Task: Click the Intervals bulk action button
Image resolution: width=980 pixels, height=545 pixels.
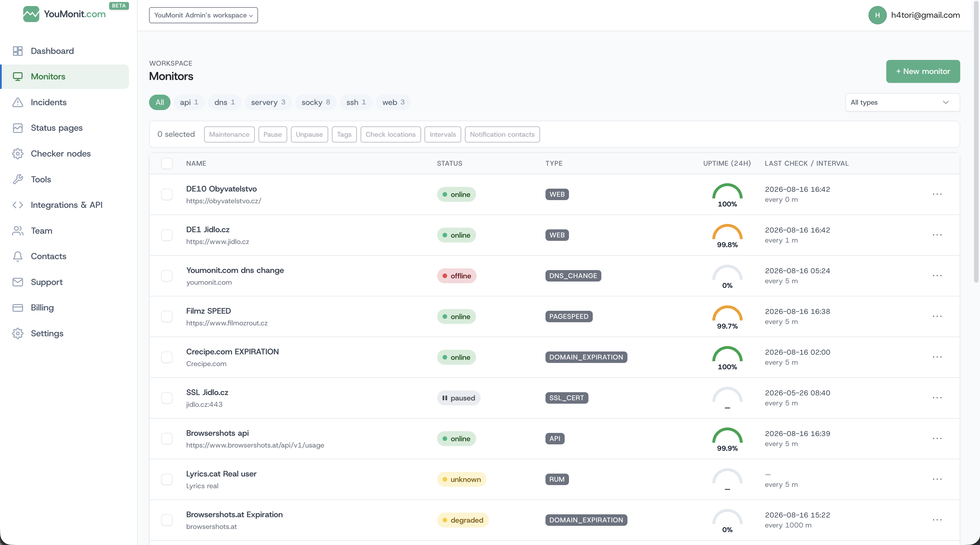Action: (x=443, y=134)
